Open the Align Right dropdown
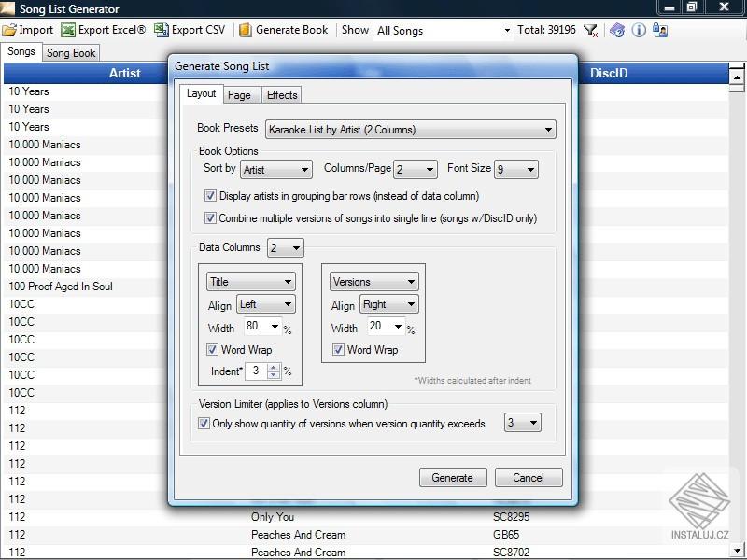 pos(389,304)
